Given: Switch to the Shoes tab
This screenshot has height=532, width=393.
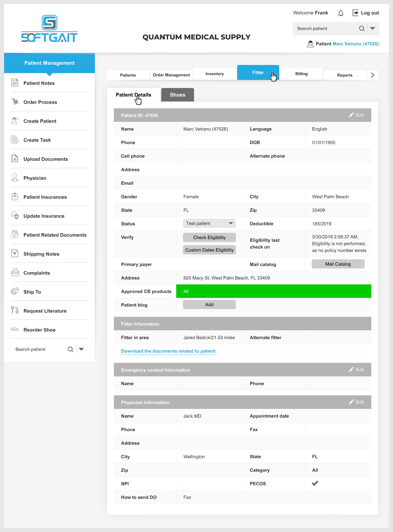Looking at the screenshot, I should tap(178, 95).
